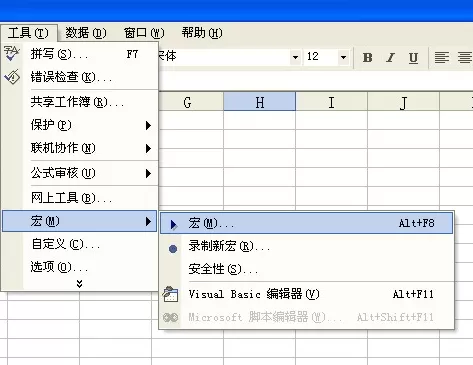Expand the 保护(P) submenu arrow
Viewport: 473px width, 365px height.
click(x=148, y=125)
